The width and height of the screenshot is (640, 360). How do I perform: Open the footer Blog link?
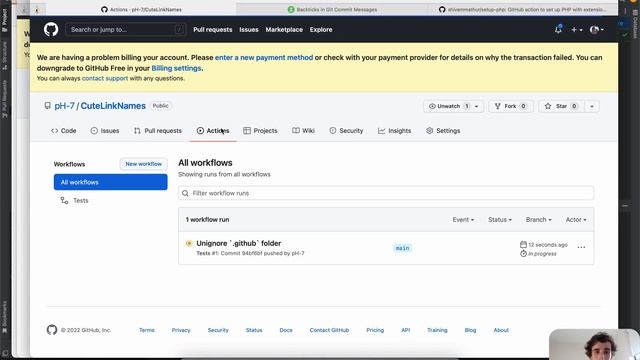click(470, 330)
